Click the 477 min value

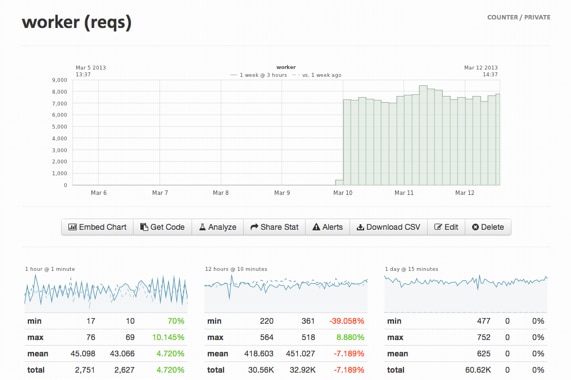pos(484,321)
